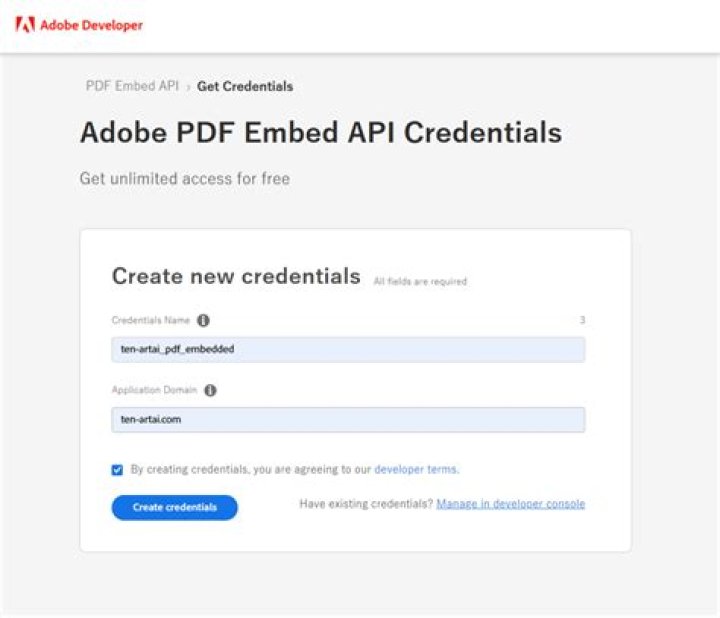Show info icon for Application Domain
Image resolution: width=720 pixels, height=618 pixels.
(x=210, y=390)
